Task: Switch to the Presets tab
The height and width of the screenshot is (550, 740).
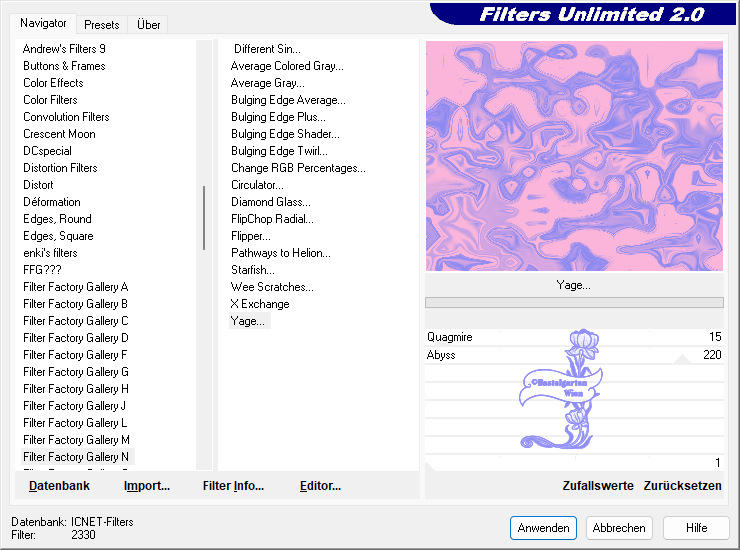Action: pos(101,24)
